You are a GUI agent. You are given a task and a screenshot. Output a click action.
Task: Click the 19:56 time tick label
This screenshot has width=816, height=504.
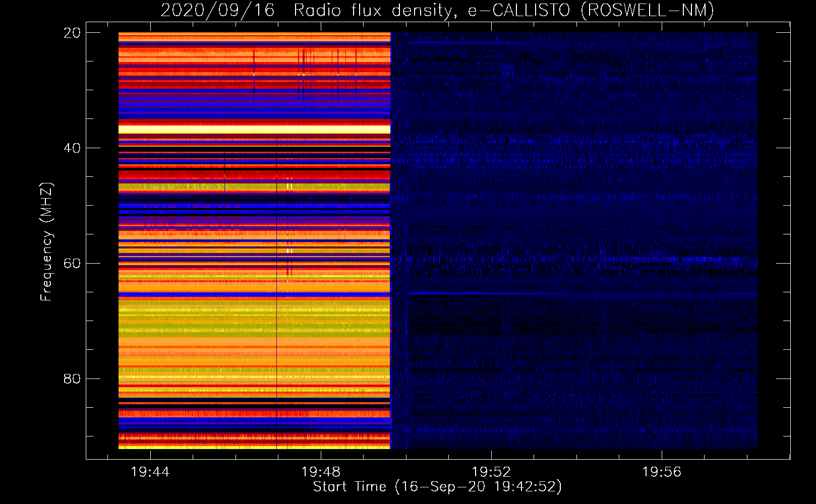click(x=662, y=472)
